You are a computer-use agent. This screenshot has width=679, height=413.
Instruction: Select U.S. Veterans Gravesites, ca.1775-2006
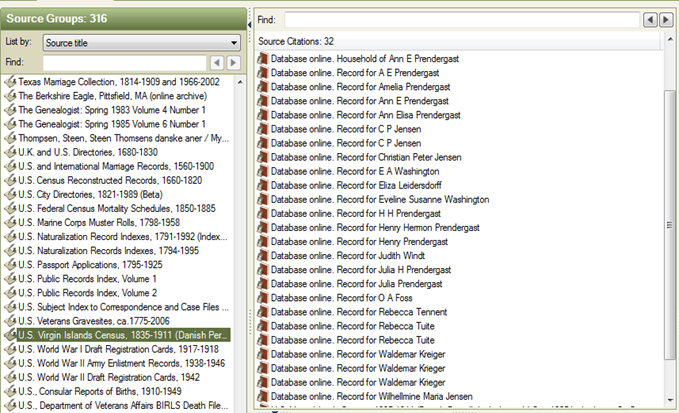click(94, 321)
